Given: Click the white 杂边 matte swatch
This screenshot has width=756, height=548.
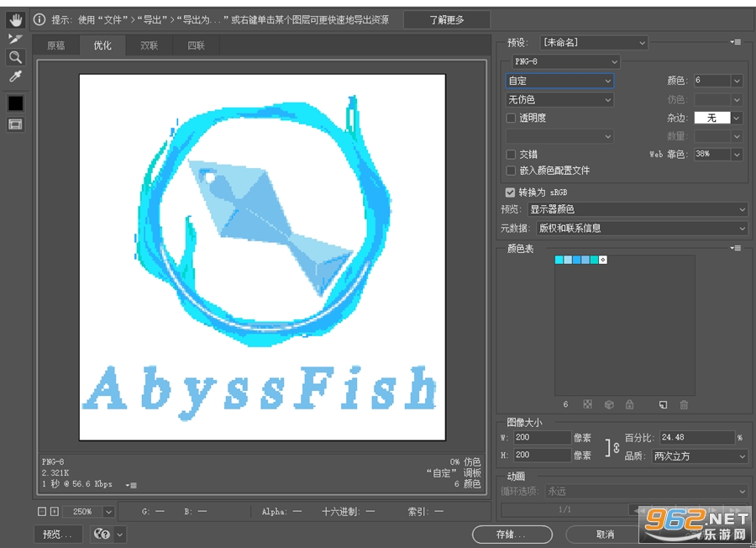Looking at the screenshot, I should pos(712,118).
